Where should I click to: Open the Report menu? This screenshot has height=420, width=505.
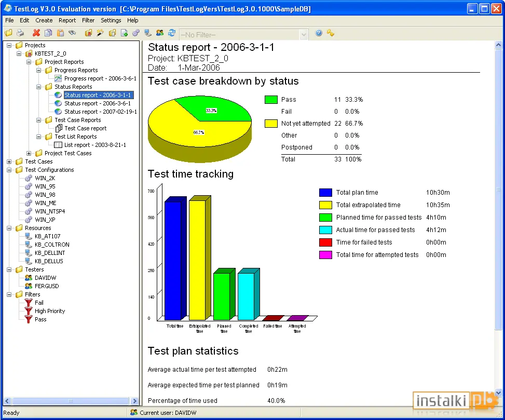[x=67, y=20]
